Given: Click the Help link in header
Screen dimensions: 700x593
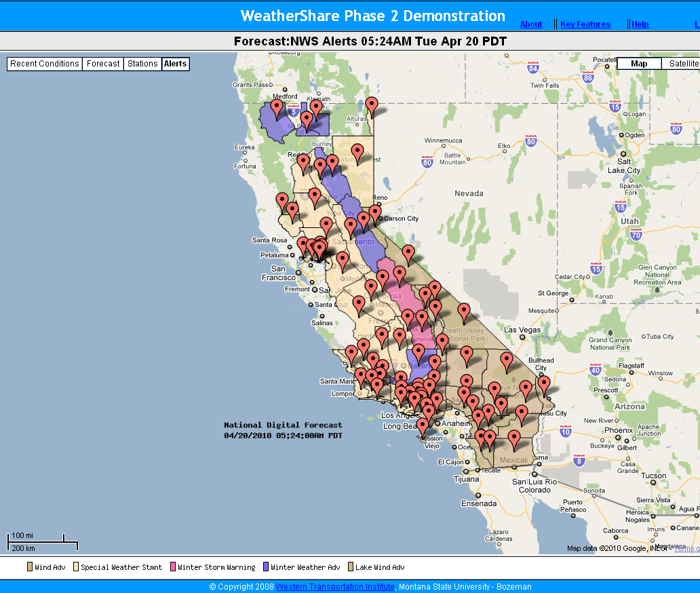Looking at the screenshot, I should coord(640,24).
